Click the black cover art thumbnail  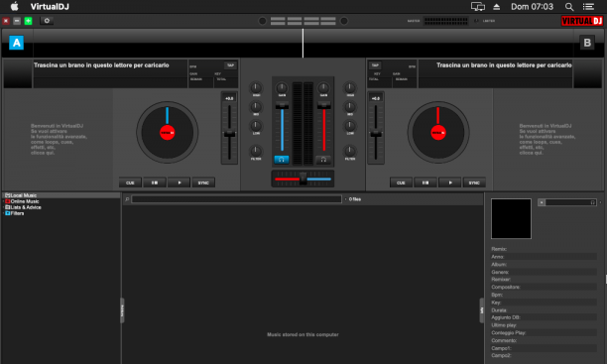coord(511,219)
